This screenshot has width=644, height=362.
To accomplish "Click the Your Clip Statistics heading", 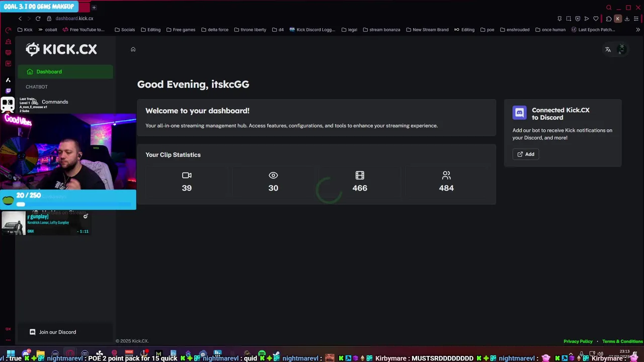I will (x=173, y=155).
